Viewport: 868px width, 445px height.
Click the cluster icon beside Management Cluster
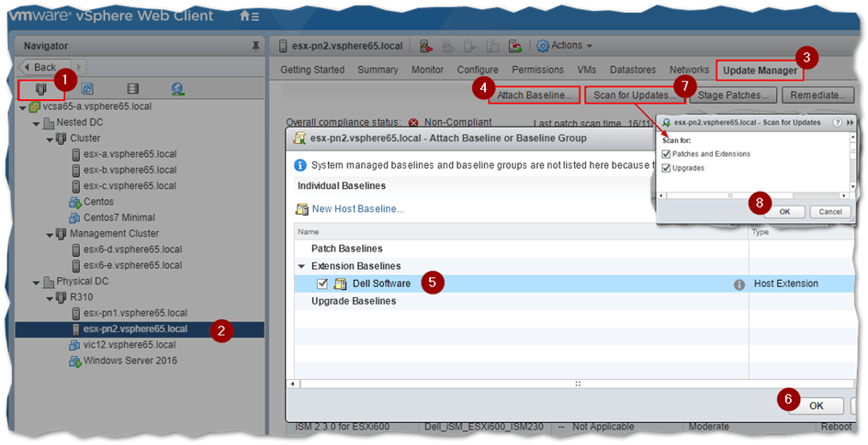point(61,234)
